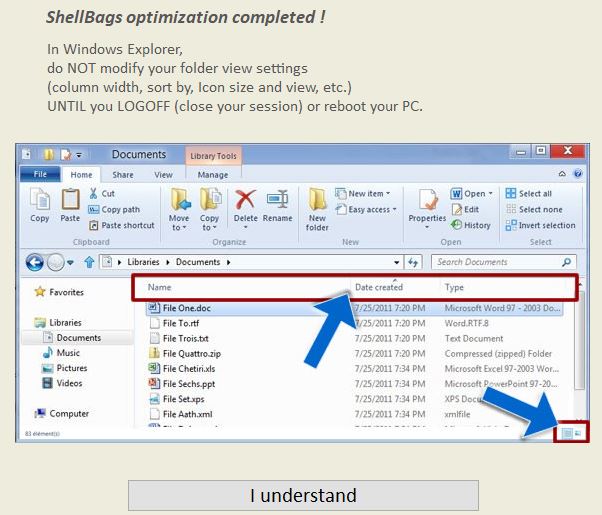Click Select none in ribbon
Image resolution: width=602 pixels, height=515 pixels.
[534, 209]
